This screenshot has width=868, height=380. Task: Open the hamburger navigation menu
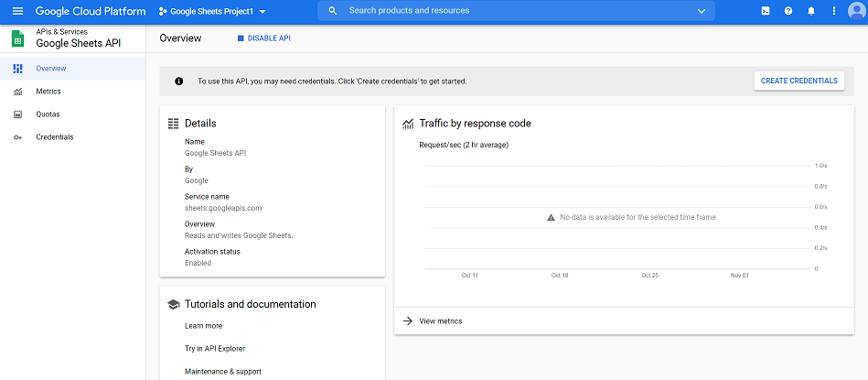click(17, 11)
